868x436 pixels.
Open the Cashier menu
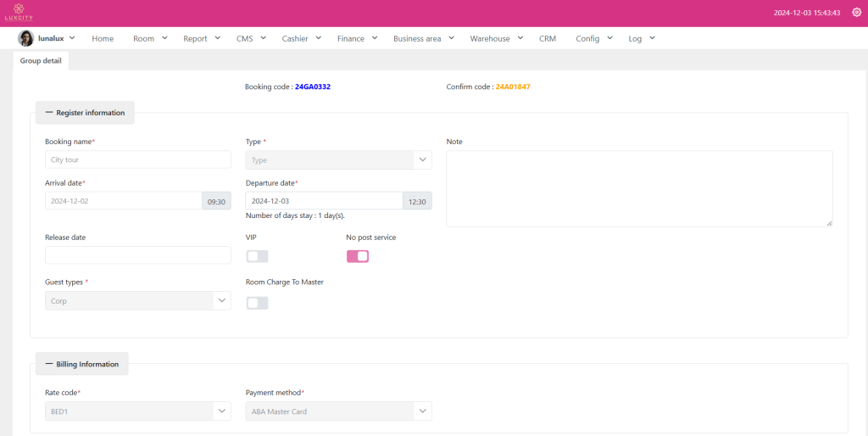click(x=301, y=38)
